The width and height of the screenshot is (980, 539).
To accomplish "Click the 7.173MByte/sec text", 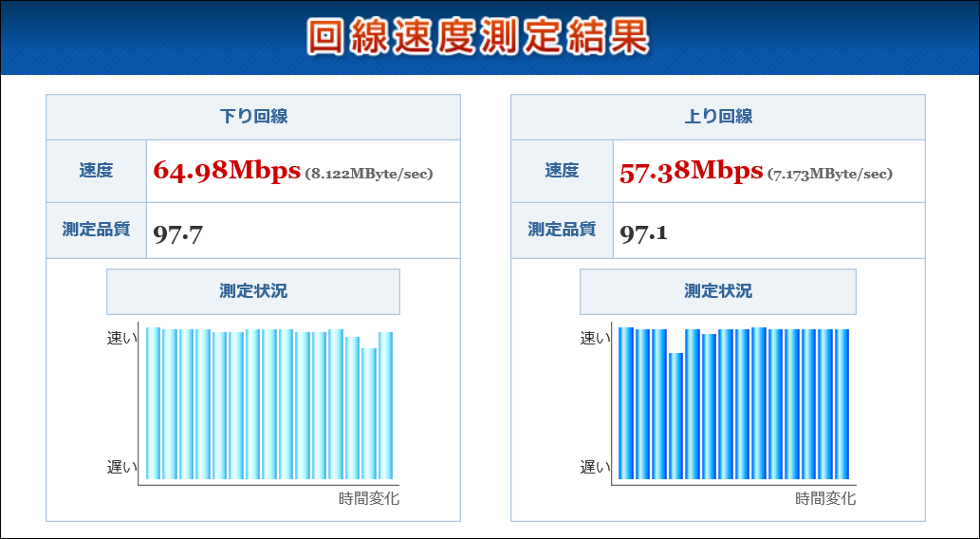I will tap(831, 174).
